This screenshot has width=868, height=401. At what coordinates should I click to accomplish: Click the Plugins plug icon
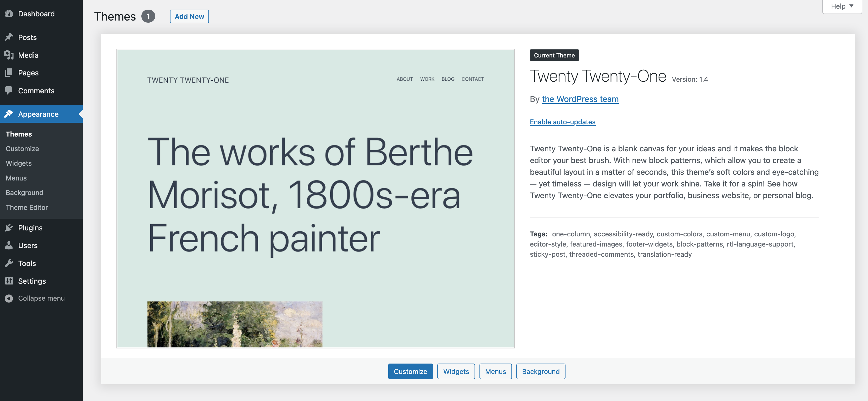click(9, 228)
